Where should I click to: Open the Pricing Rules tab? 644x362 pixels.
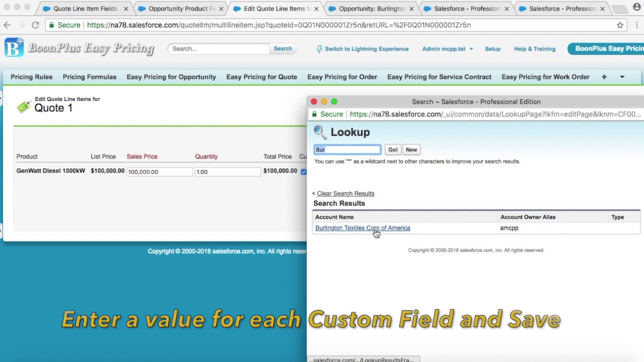click(32, 77)
